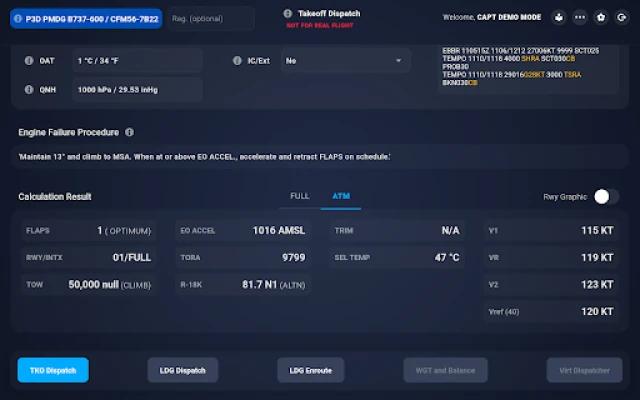
Task: Expand the IC/Ext dropdown showing No
Action: 345,60
